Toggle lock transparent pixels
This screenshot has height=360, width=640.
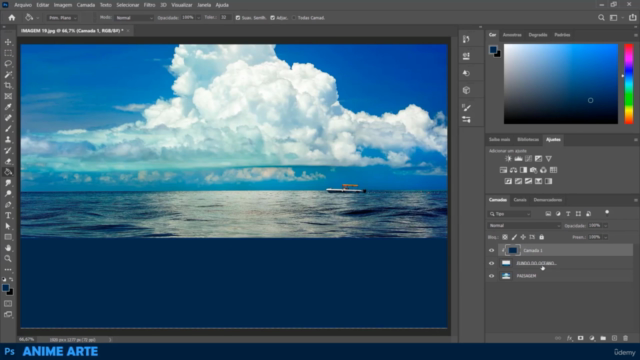pyautogui.click(x=505, y=237)
